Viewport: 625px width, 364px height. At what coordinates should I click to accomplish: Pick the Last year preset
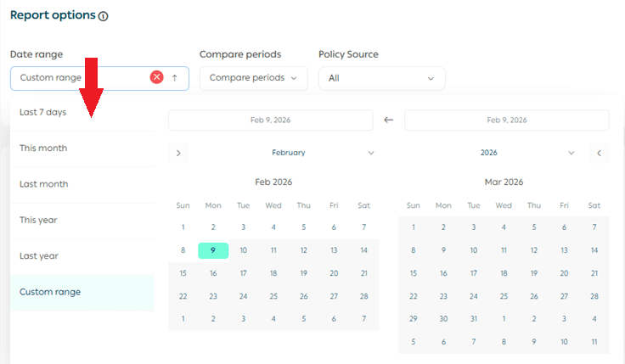coord(40,255)
